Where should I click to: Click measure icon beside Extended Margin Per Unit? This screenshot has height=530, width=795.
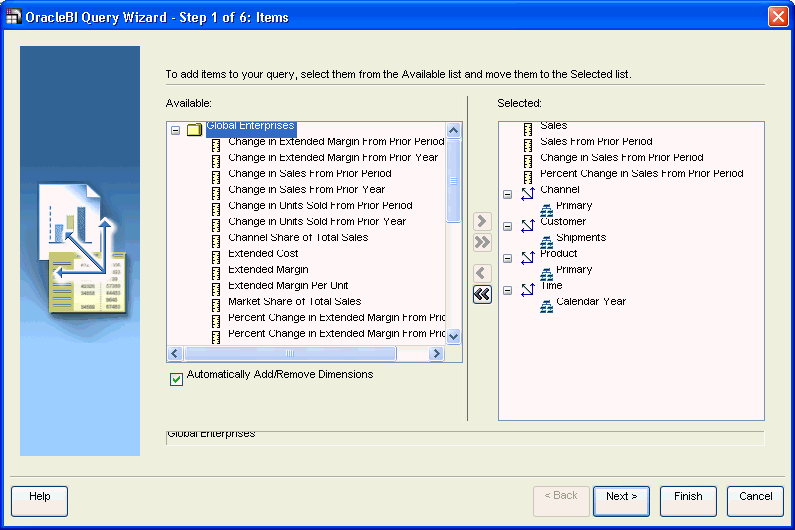coord(216,290)
